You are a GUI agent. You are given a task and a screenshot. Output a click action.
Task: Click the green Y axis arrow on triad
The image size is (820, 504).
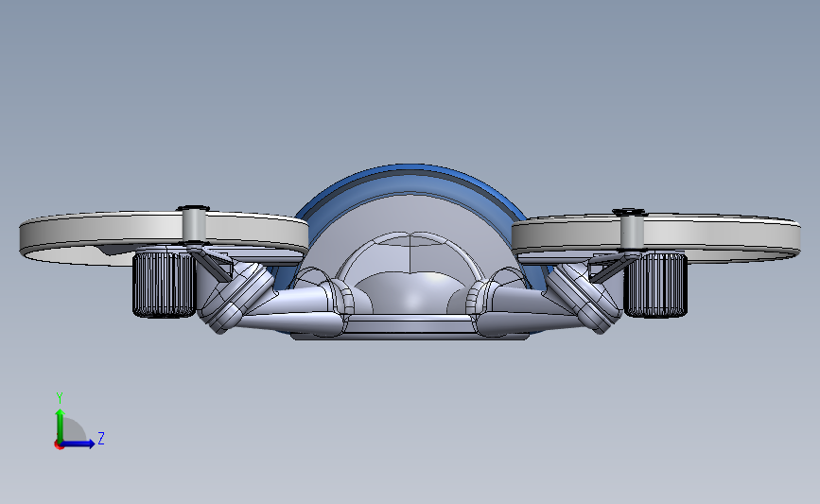click(60, 425)
